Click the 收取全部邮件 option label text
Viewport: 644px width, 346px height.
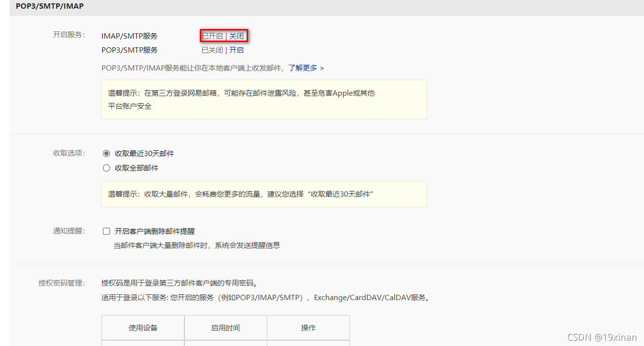[x=137, y=168]
